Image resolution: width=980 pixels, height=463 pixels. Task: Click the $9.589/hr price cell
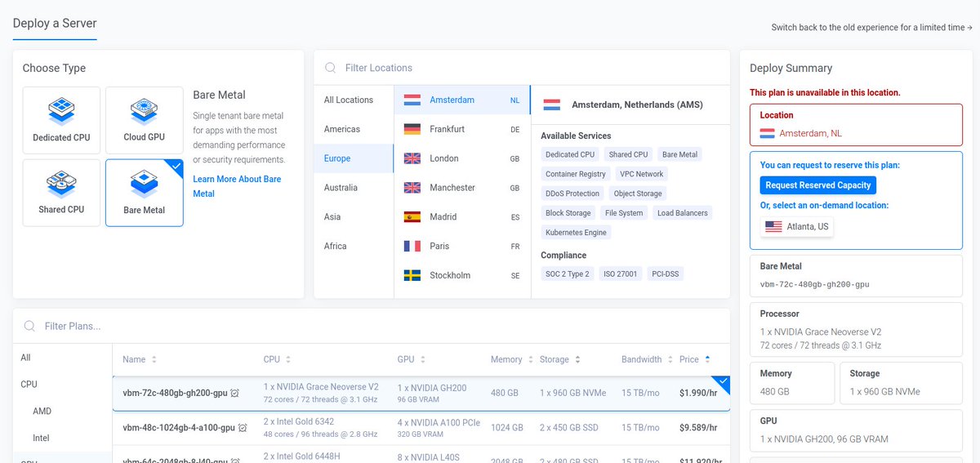pyautogui.click(x=698, y=428)
